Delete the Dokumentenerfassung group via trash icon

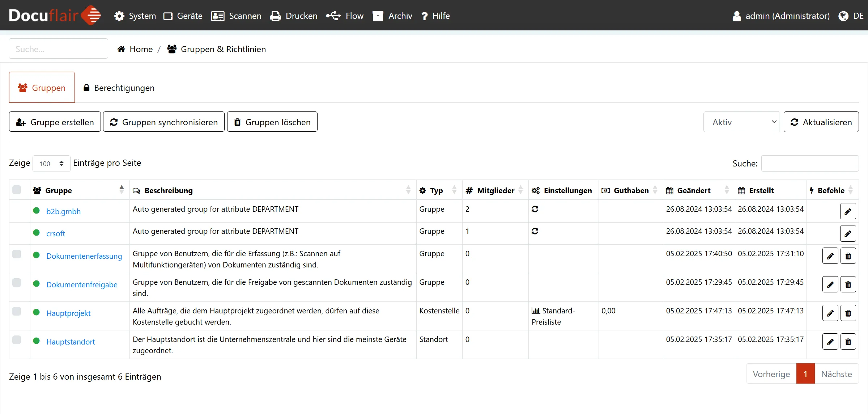pyautogui.click(x=848, y=256)
